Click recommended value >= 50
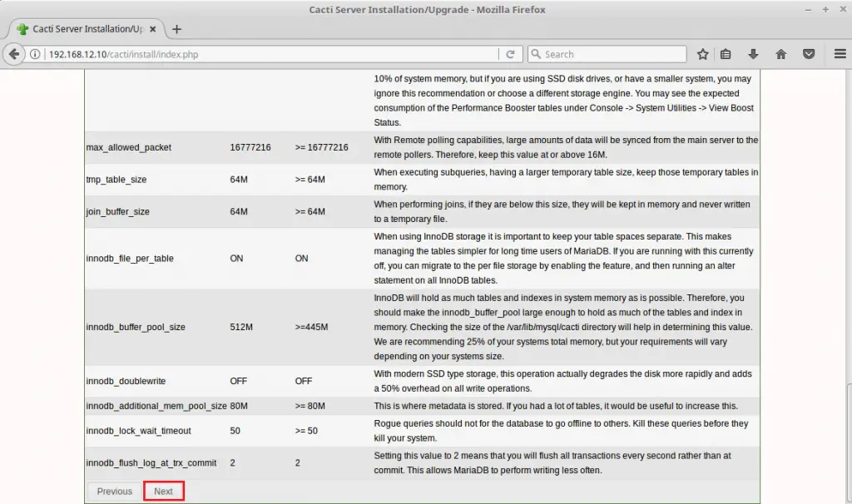Image resolution: width=852 pixels, height=504 pixels. [306, 431]
